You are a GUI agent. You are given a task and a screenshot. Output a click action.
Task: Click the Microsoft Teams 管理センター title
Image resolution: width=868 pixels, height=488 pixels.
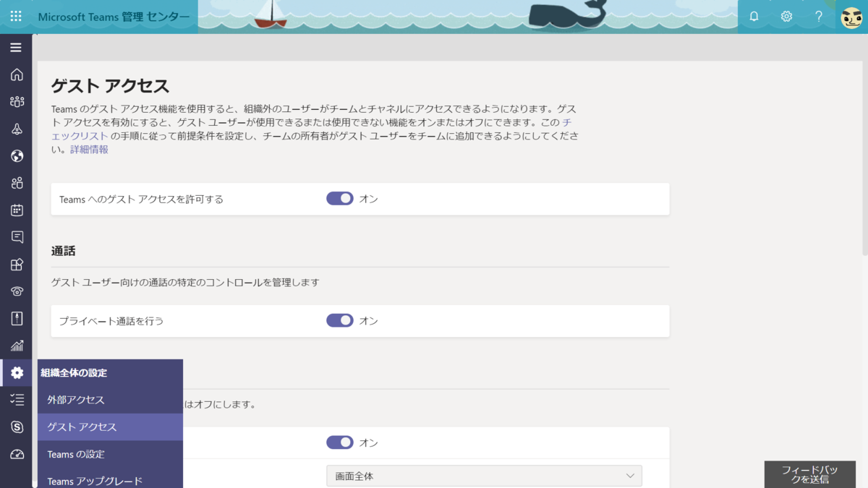click(114, 17)
